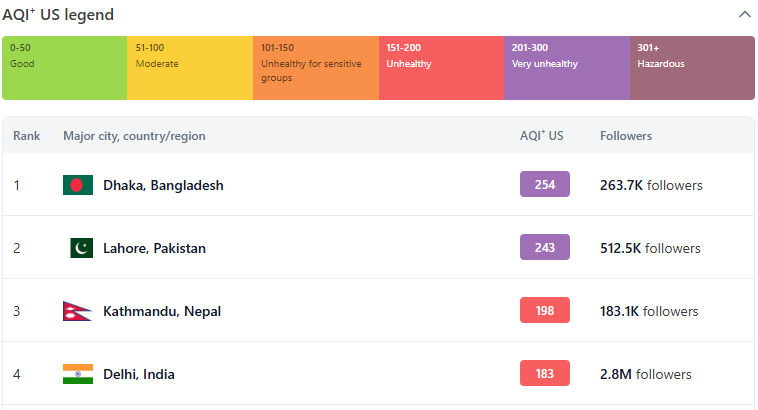Select the purple Very unhealthy swatch
Image resolution: width=758 pixels, height=410 pixels.
[x=567, y=68]
